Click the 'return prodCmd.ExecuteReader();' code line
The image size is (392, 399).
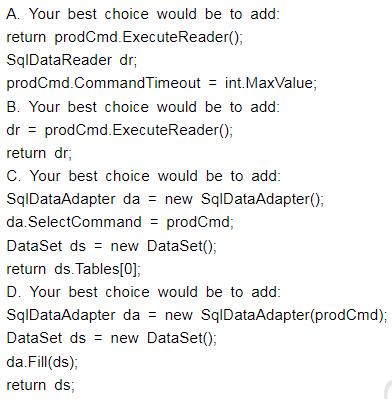[125, 37]
